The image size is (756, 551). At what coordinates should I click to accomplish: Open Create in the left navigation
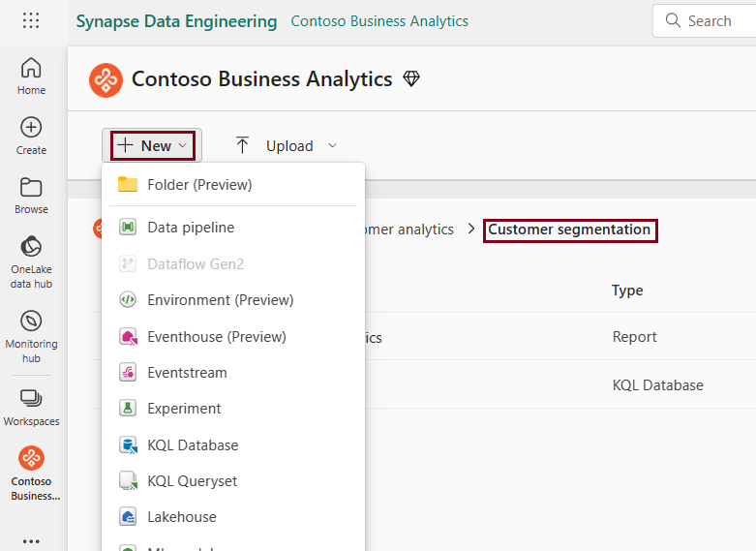coord(31,137)
